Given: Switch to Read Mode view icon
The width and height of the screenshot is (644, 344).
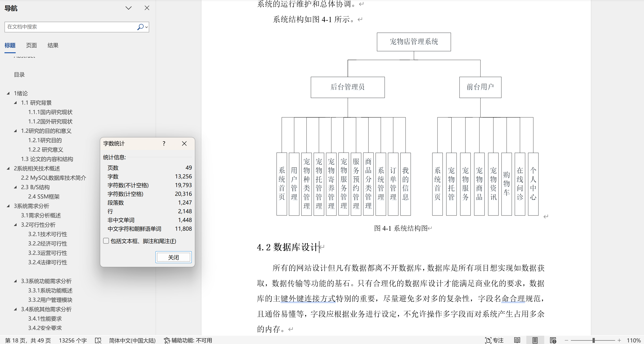Looking at the screenshot, I should pos(517,340).
